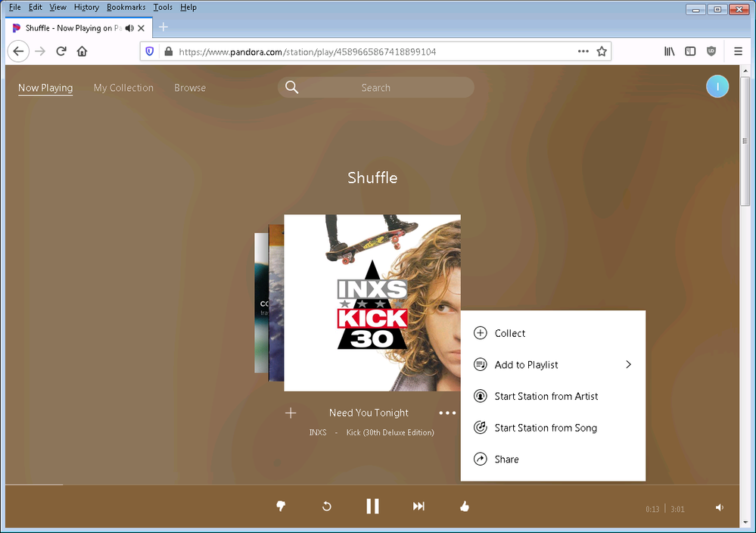
Task: Give the song a thumbs up
Action: (465, 507)
